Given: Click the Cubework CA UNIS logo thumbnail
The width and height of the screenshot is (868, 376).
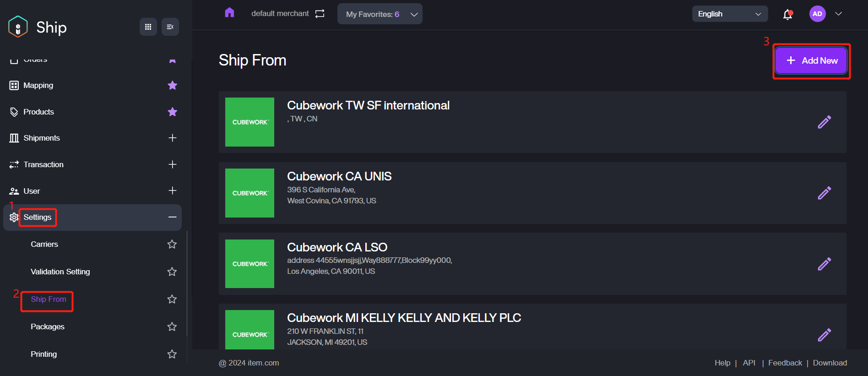Looking at the screenshot, I should click(x=250, y=193).
